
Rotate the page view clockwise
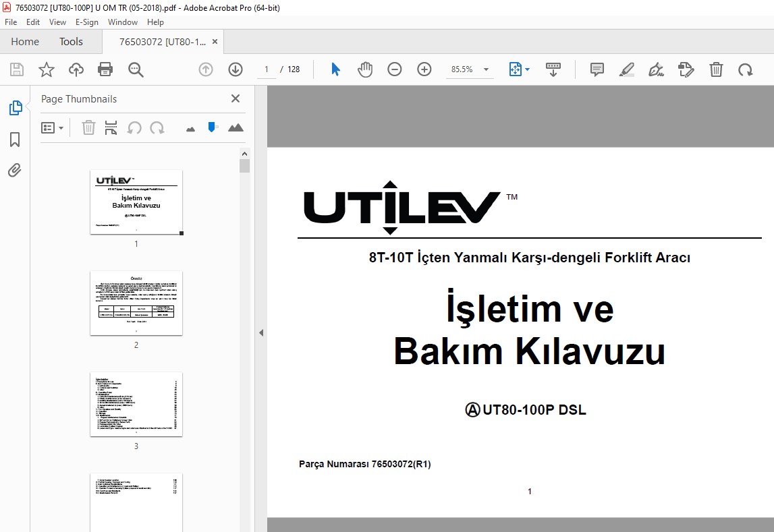coord(746,69)
